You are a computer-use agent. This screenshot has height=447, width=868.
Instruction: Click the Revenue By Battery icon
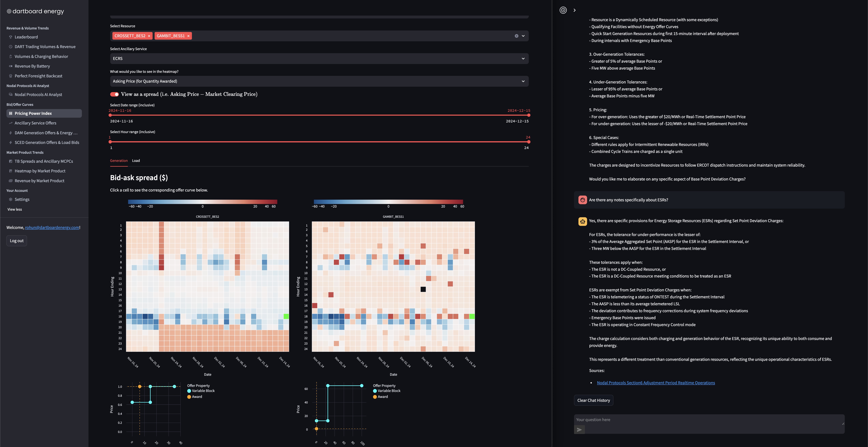click(11, 66)
